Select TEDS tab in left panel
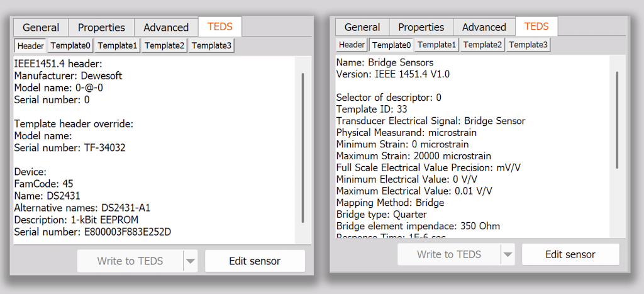The width and height of the screenshot is (644, 294). coord(219,26)
